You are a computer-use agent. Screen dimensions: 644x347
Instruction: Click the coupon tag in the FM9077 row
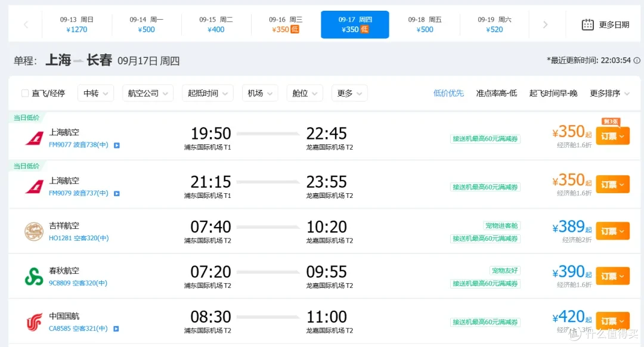(x=485, y=139)
